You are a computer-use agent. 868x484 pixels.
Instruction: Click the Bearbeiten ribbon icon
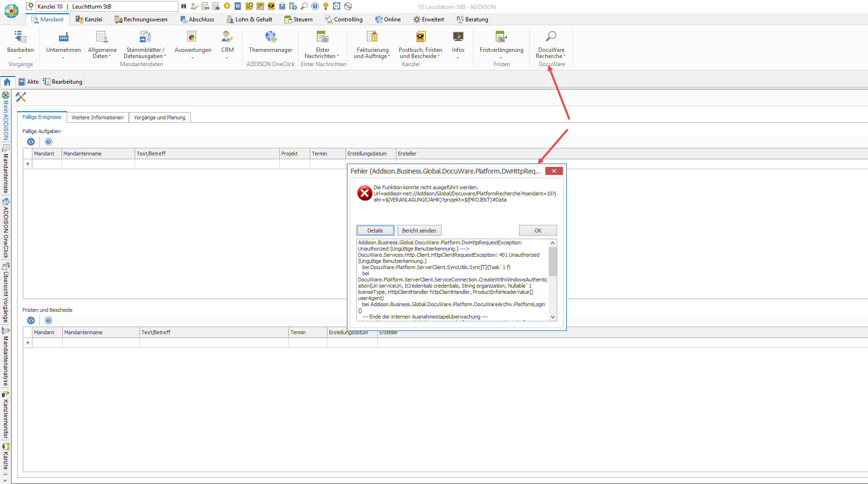point(20,36)
